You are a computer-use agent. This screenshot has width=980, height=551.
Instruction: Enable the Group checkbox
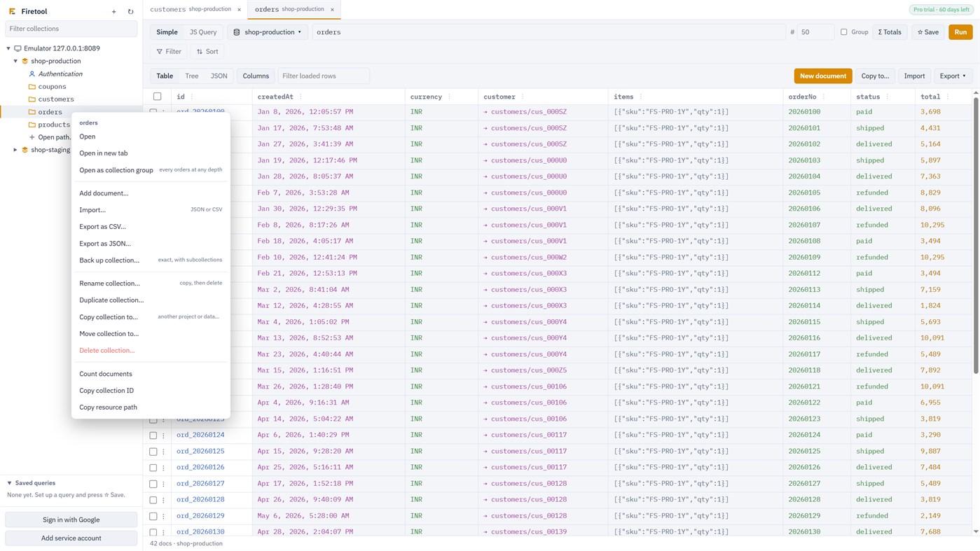click(x=844, y=32)
